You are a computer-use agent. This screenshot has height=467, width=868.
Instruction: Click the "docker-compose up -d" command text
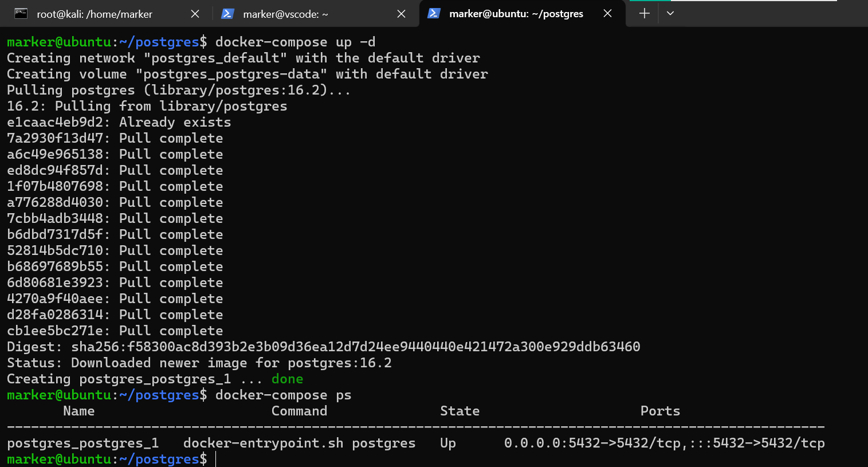(x=295, y=42)
